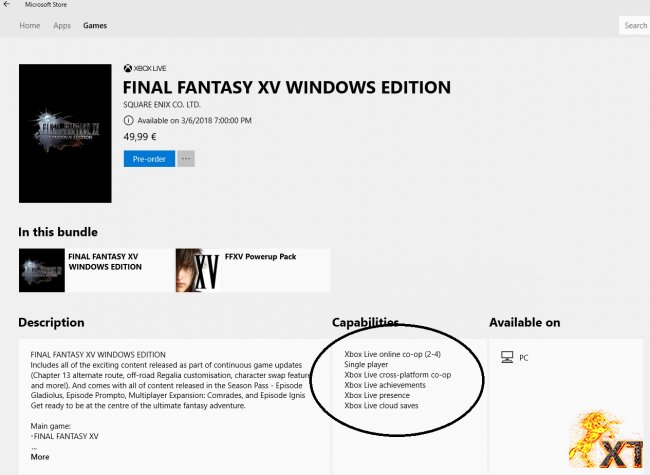Click the PC monitor icon
The image size is (650, 475).
[507, 357]
